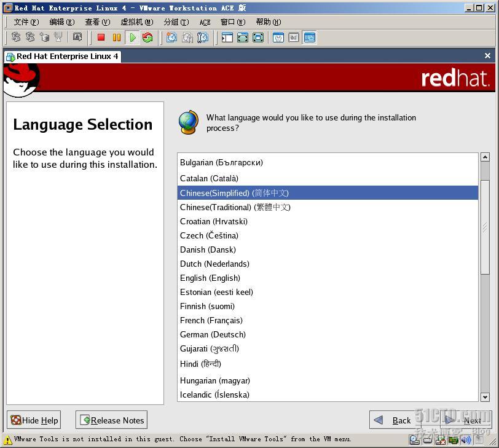Click the language list scroll down arrow
499x448 pixels.
pyautogui.click(x=485, y=397)
